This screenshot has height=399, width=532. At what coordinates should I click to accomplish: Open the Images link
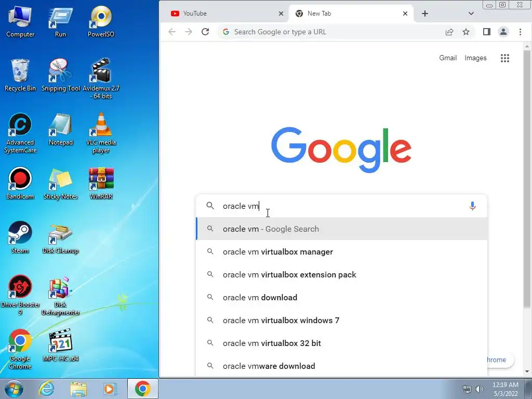pos(475,58)
